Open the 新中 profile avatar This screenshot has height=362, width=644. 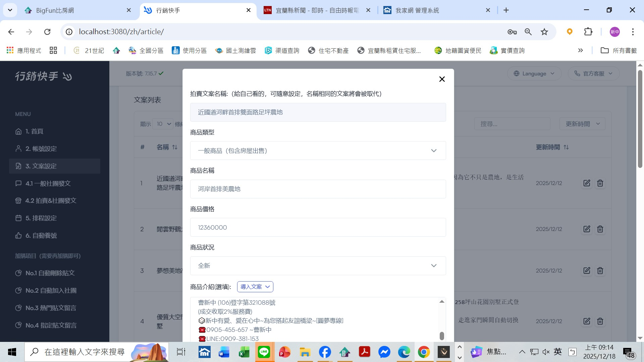(x=614, y=32)
